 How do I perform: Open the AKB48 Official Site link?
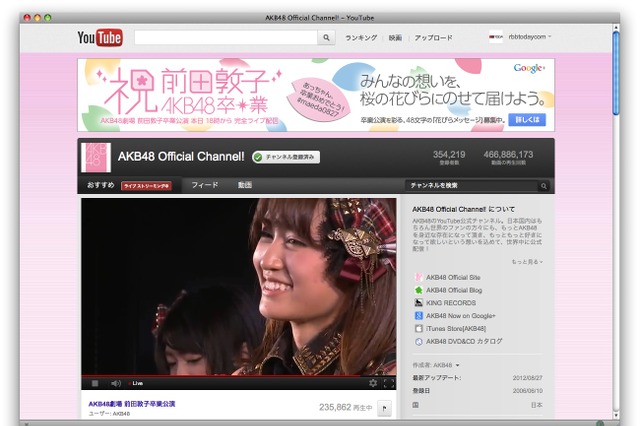(x=453, y=277)
